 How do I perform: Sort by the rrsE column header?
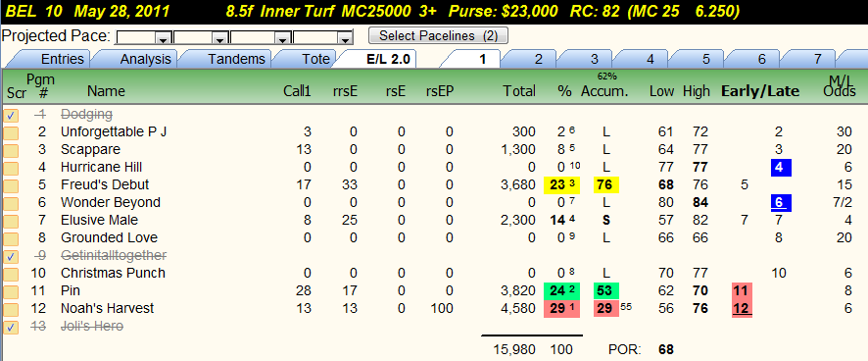coord(346,91)
